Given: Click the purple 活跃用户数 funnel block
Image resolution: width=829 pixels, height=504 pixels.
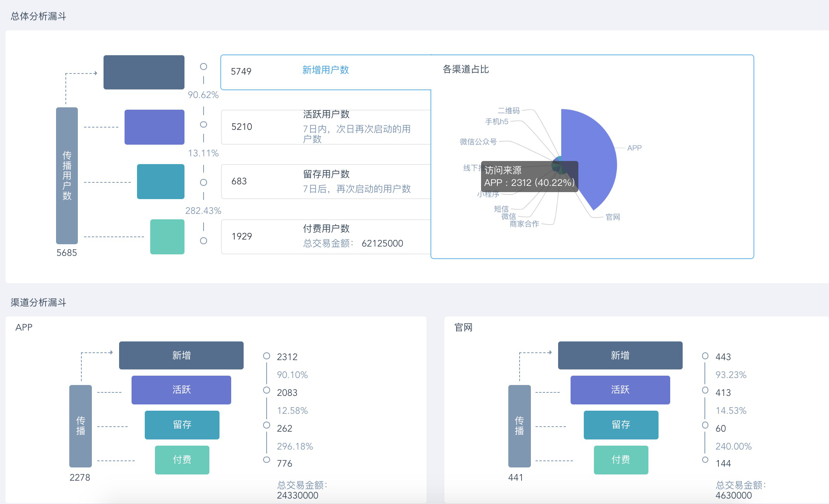Looking at the screenshot, I should 154,127.
